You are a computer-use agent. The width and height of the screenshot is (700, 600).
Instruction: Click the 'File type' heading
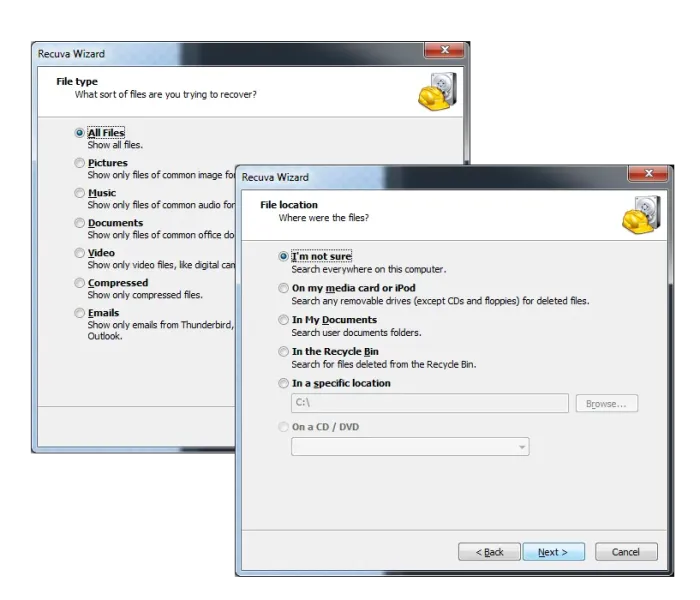77,82
